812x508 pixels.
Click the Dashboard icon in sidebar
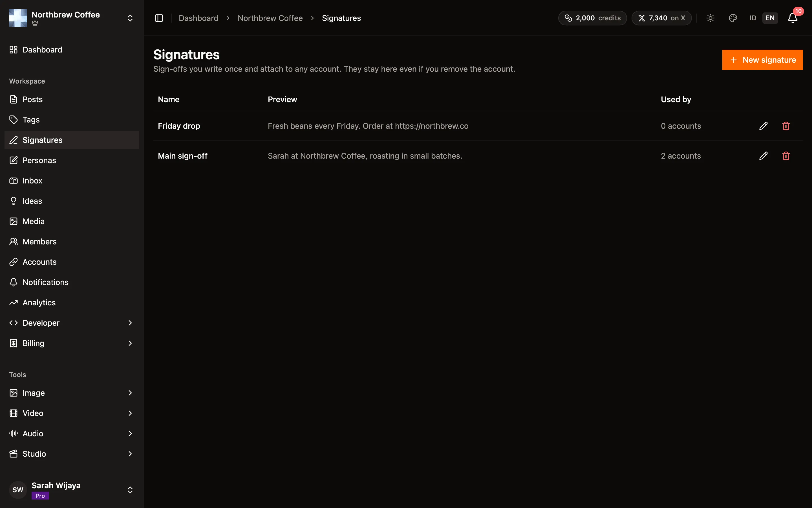[14, 50]
